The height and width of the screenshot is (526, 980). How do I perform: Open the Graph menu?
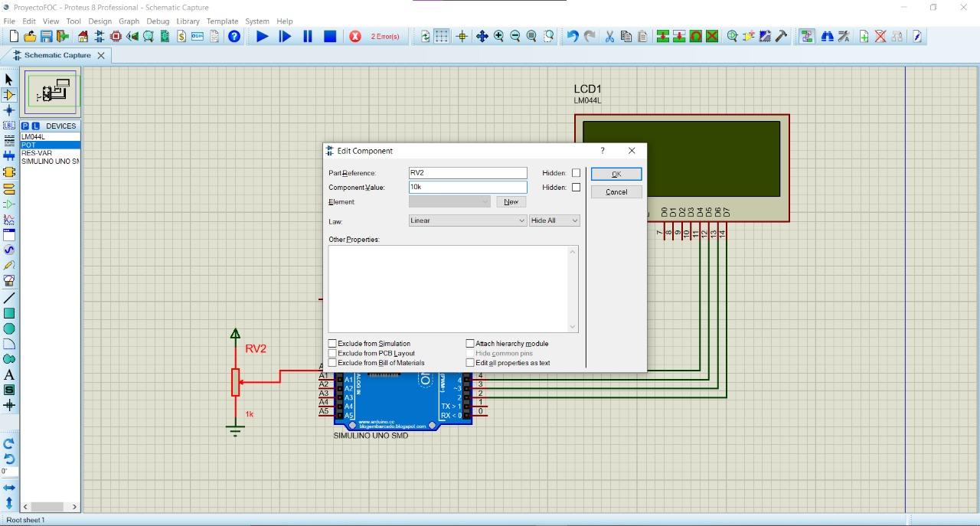tap(129, 21)
